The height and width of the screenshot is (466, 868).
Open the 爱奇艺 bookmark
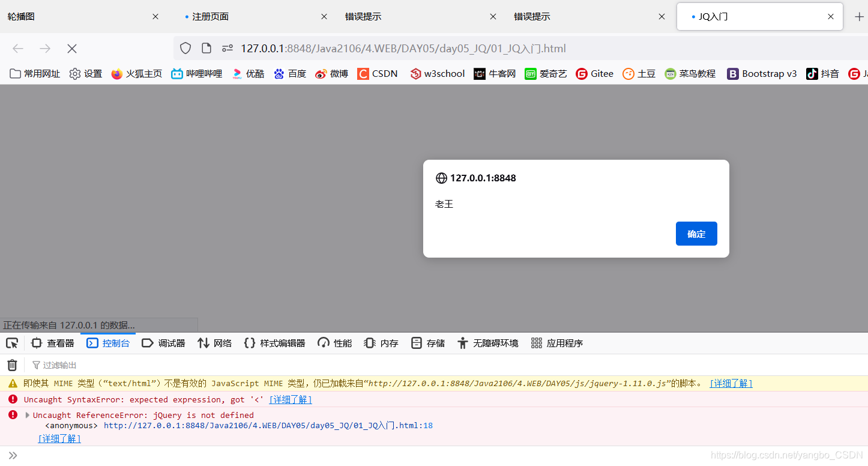click(546, 74)
